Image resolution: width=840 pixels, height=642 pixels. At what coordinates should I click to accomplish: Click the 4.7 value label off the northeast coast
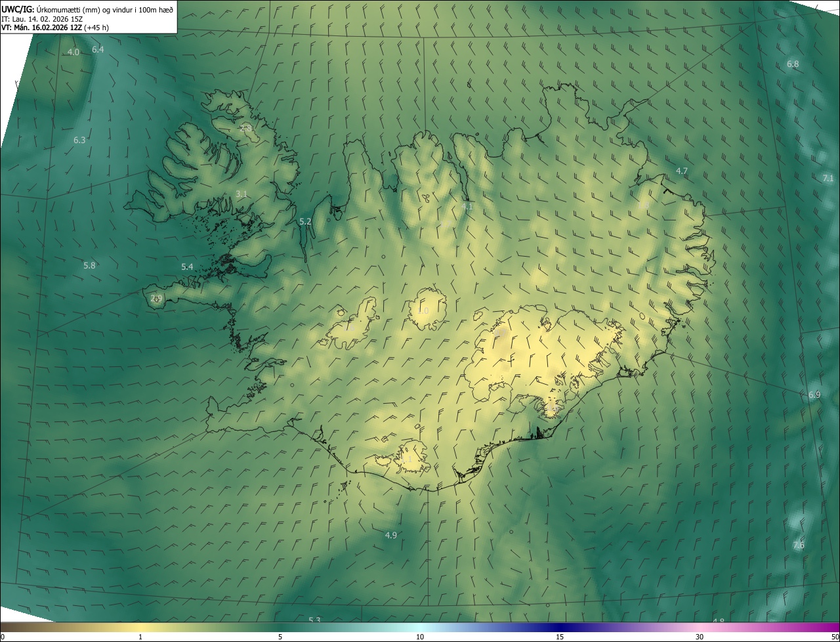click(x=682, y=171)
